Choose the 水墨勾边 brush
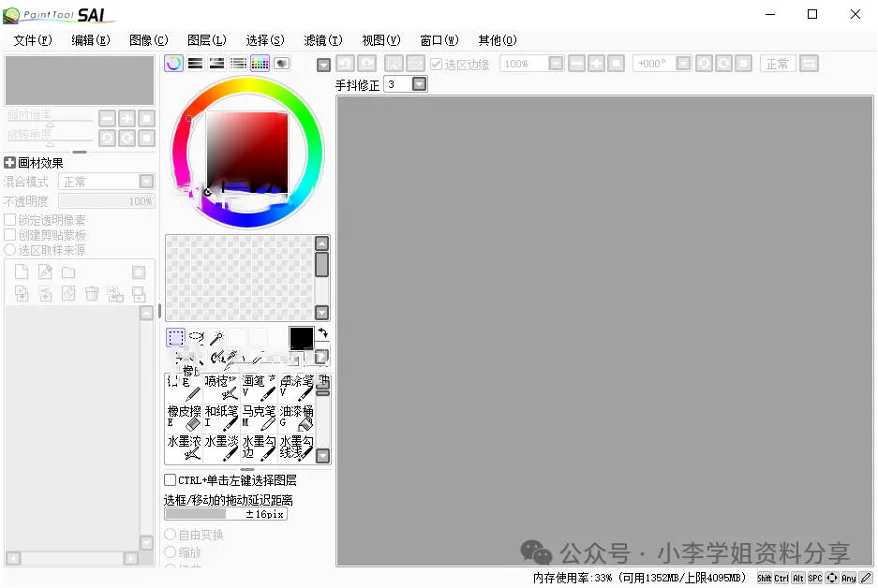The width and height of the screenshot is (878, 588). click(x=259, y=448)
